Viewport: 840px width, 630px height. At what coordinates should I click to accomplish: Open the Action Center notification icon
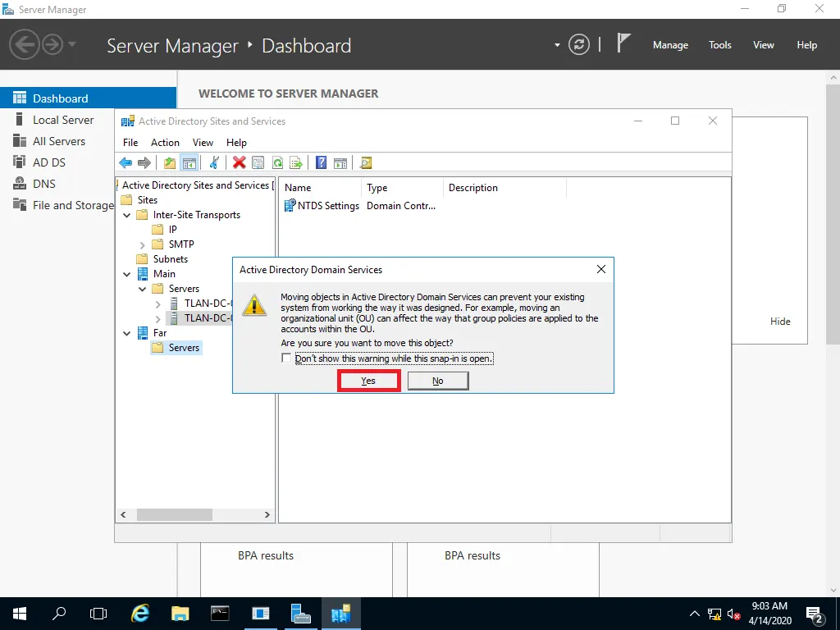[x=815, y=614]
